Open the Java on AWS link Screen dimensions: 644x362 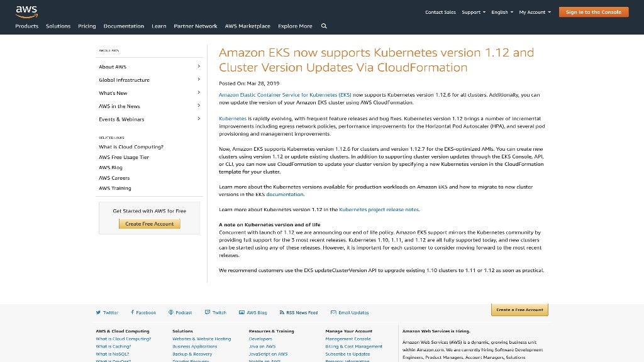pos(262,346)
